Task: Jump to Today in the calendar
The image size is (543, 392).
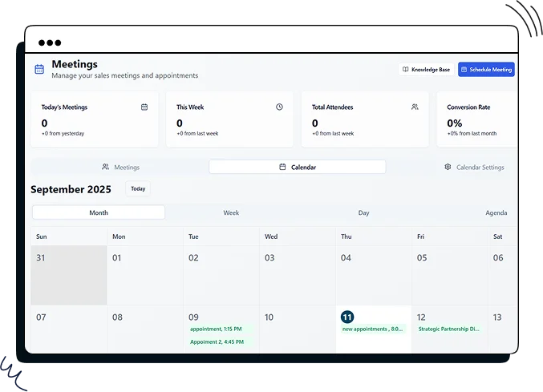Action: pyautogui.click(x=138, y=189)
